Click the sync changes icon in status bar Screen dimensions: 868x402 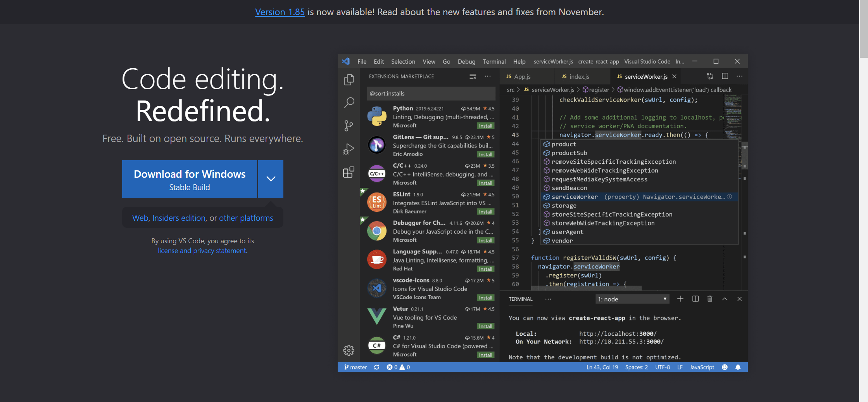pos(376,367)
